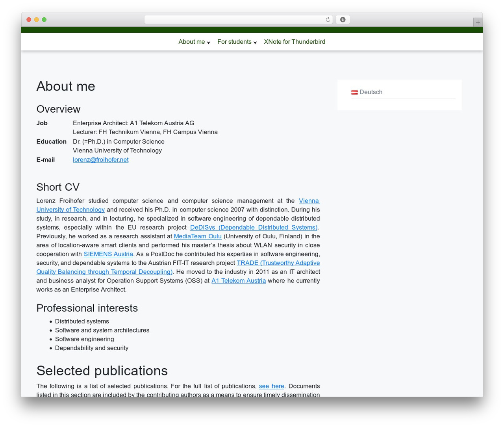
Task: Click the Professional interests heading
Action: coord(87,308)
